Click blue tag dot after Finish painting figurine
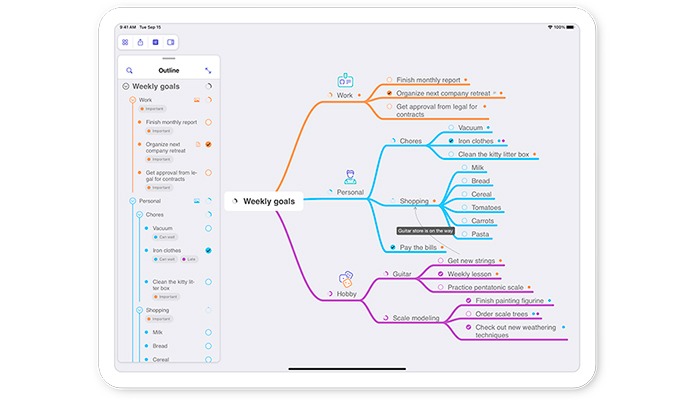This screenshot has height=400, width=700. pos(550,301)
